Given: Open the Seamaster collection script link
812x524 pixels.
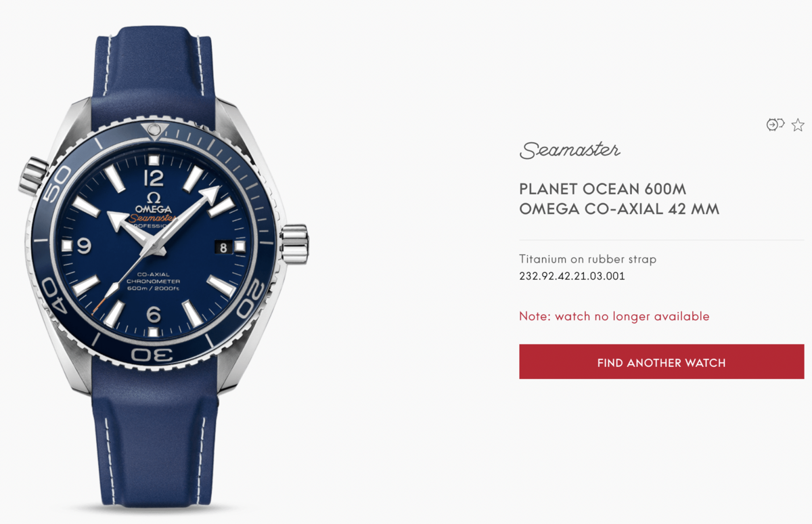Looking at the screenshot, I should 570,150.
